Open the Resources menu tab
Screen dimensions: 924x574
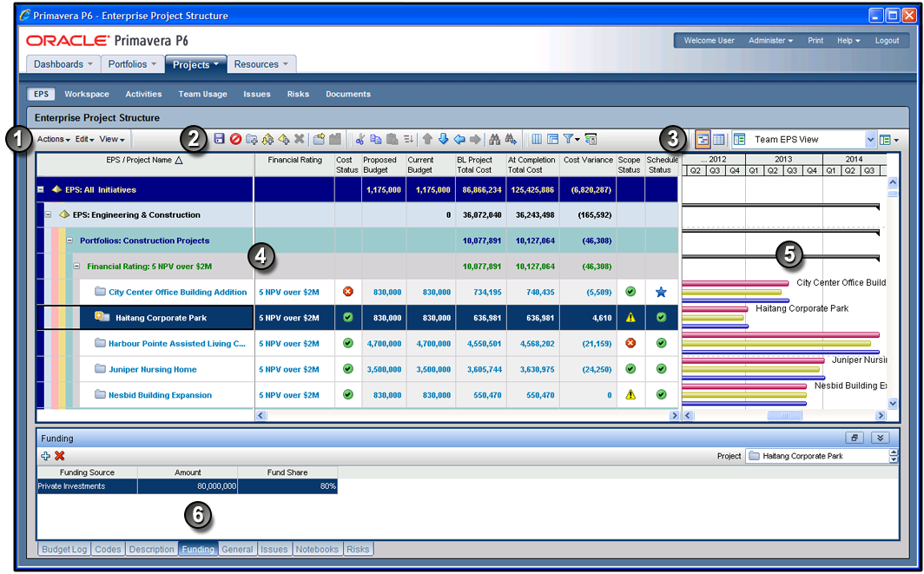point(261,64)
